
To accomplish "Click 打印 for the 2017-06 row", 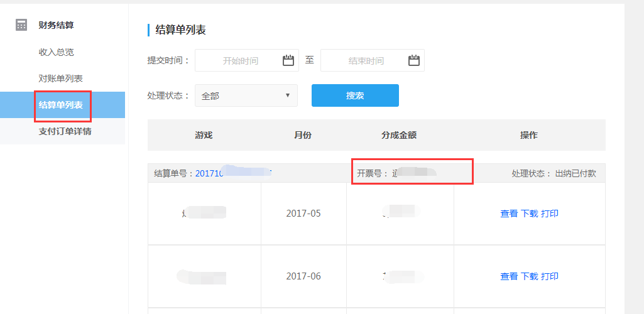I will click(x=549, y=276).
